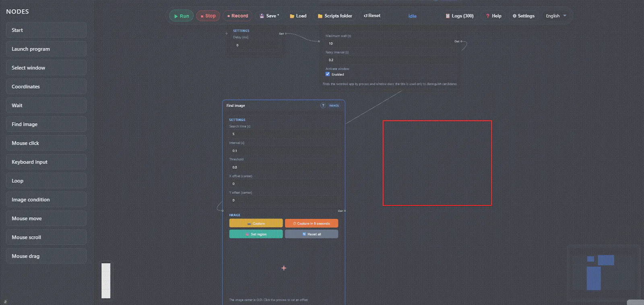Click the question mark help icon on Find image node
644x305 pixels.
click(x=323, y=105)
